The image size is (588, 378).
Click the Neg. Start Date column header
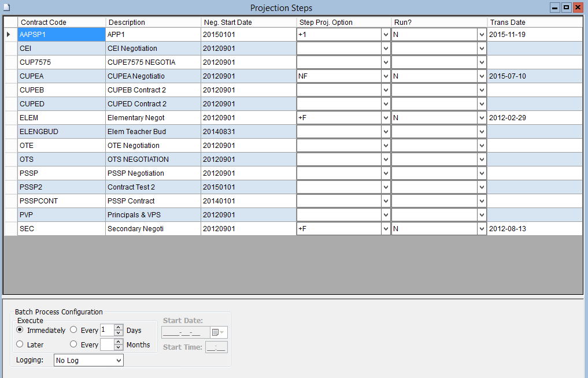pos(248,23)
